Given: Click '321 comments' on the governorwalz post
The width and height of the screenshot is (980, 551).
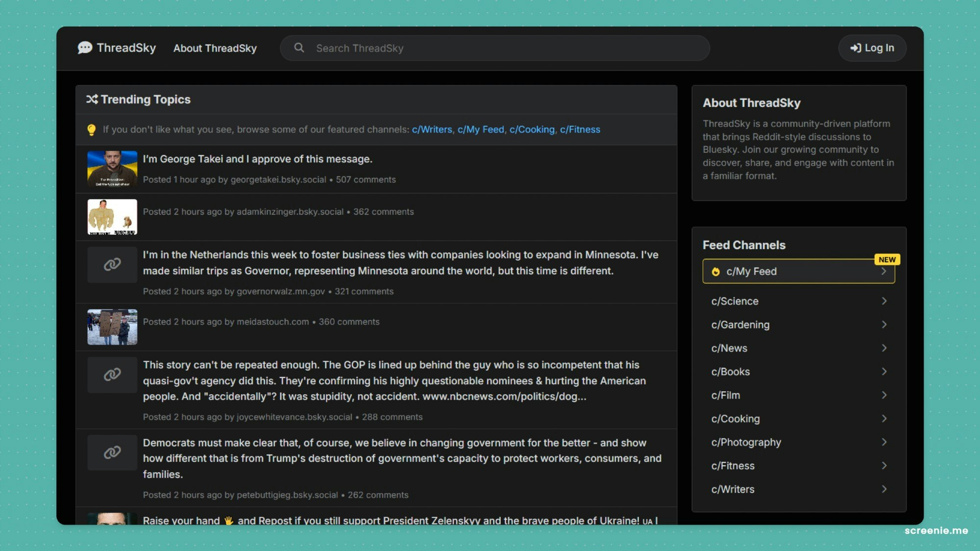Looking at the screenshot, I should pos(364,291).
